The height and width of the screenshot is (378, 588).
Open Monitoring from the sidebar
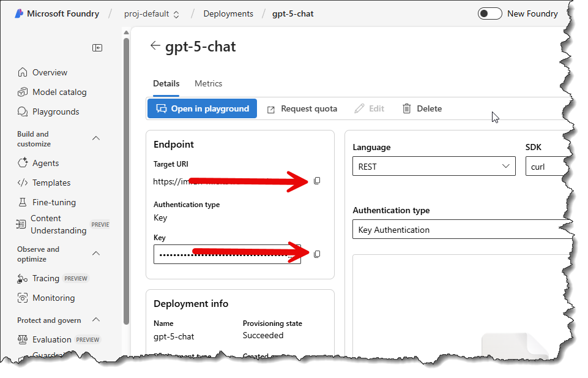53,298
